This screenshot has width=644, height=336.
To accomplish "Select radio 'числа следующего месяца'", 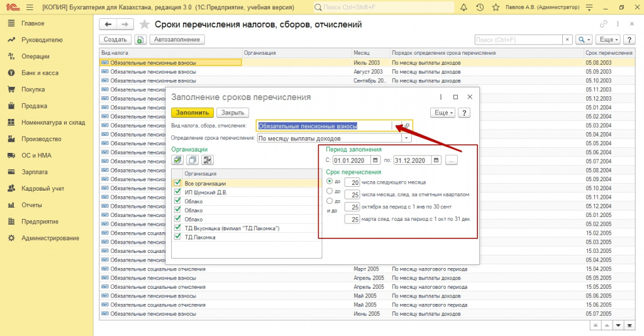I will pos(330,181).
